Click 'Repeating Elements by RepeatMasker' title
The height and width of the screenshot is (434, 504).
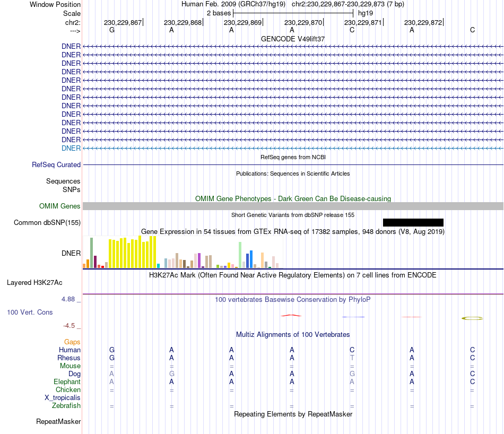(293, 414)
